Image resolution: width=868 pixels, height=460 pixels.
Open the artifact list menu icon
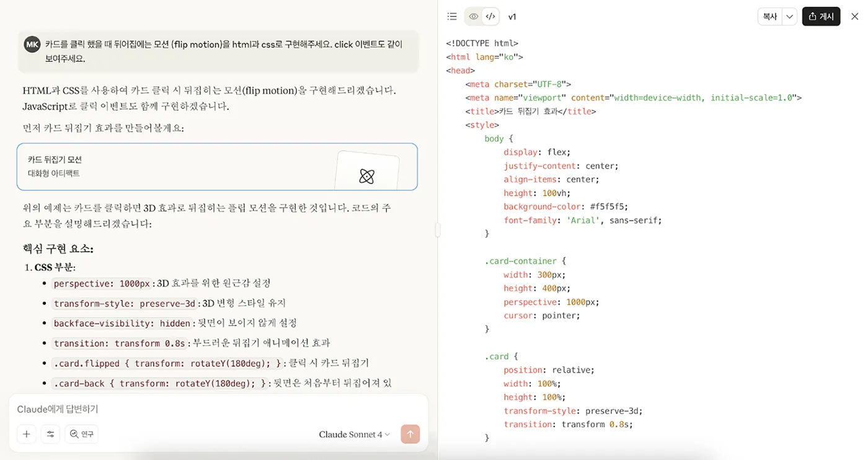click(x=452, y=17)
